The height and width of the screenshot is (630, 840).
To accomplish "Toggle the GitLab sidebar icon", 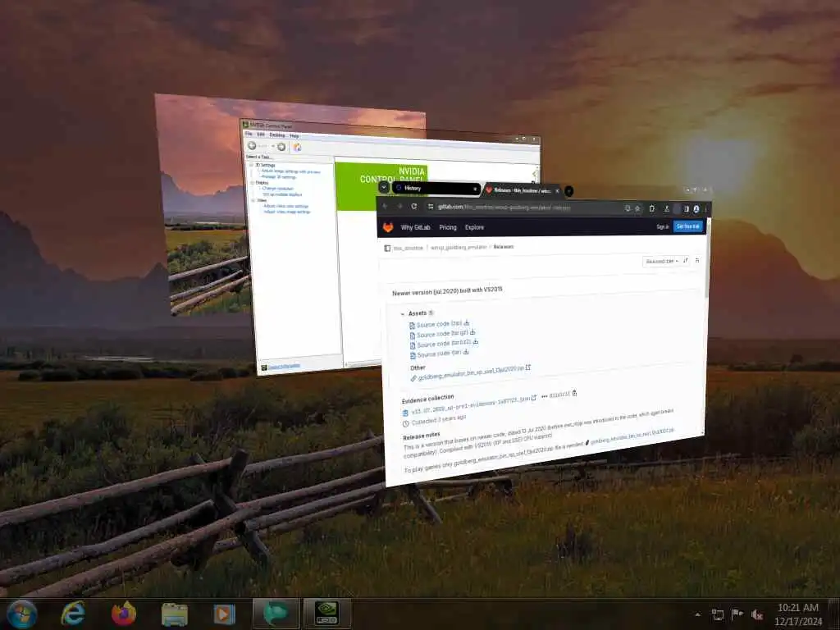I will click(387, 248).
